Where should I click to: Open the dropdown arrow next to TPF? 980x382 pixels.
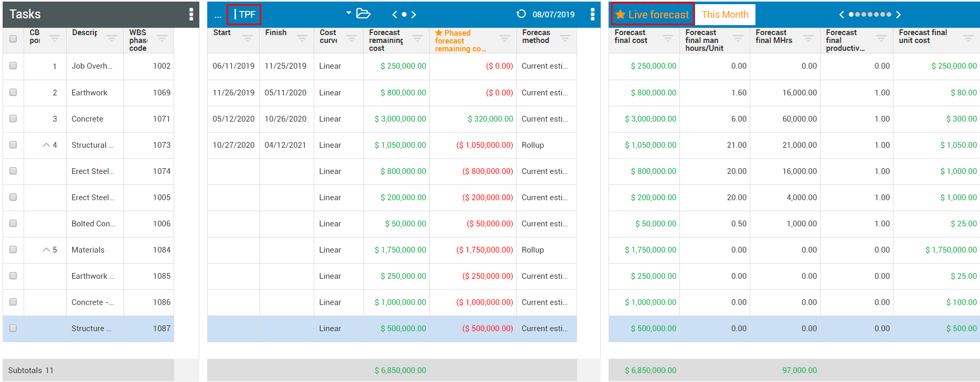click(348, 13)
